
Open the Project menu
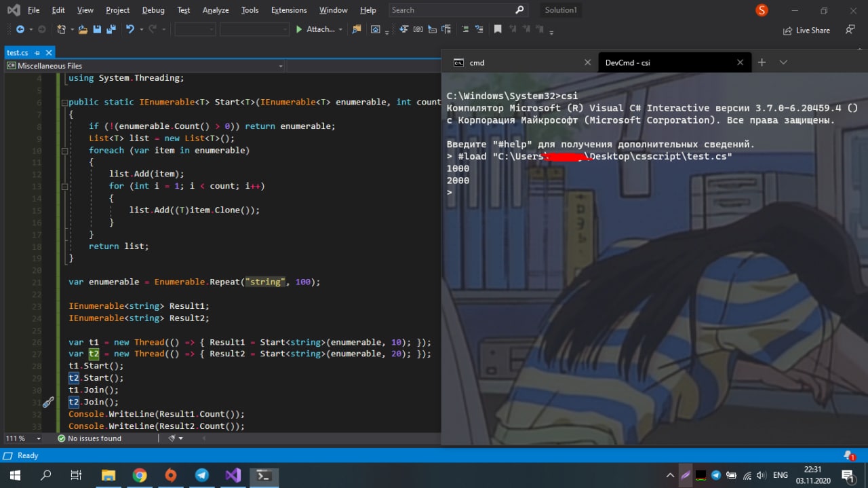118,10
